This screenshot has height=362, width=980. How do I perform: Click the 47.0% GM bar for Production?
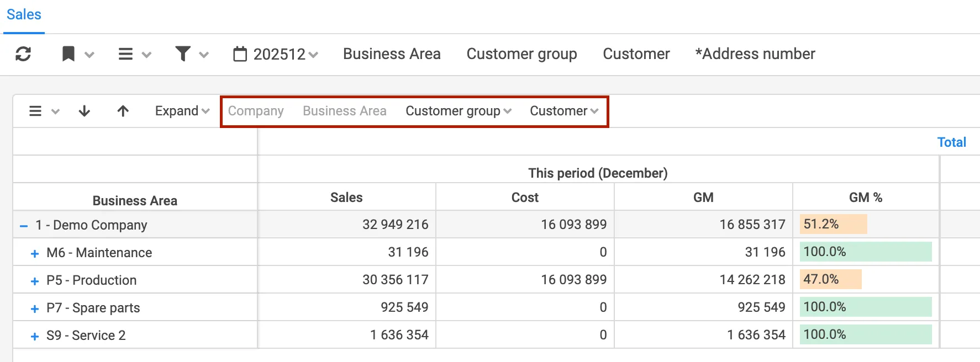point(830,279)
